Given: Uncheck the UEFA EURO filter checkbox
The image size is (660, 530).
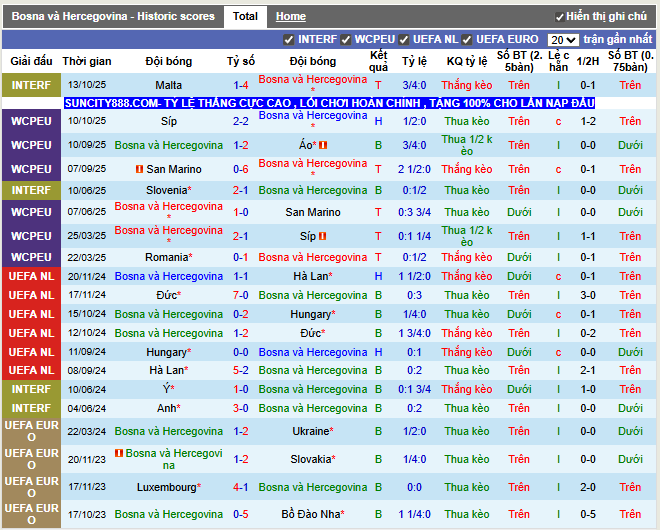Looking at the screenshot, I should click(466, 40).
